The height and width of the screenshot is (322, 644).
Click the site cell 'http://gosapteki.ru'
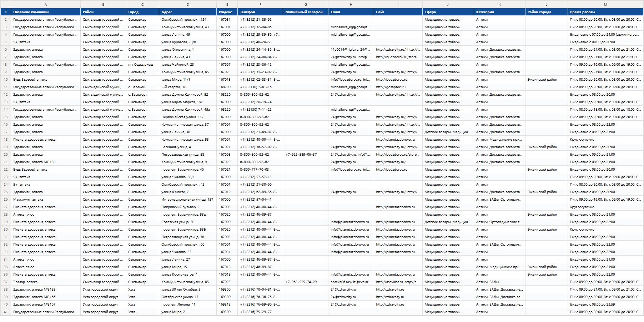(398, 87)
